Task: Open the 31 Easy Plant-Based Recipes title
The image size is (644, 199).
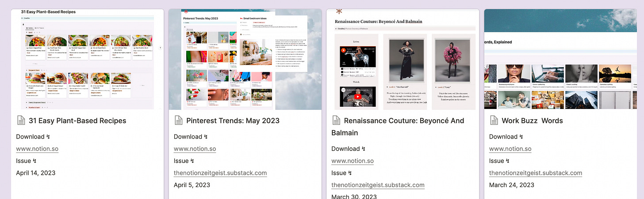Action: click(77, 120)
